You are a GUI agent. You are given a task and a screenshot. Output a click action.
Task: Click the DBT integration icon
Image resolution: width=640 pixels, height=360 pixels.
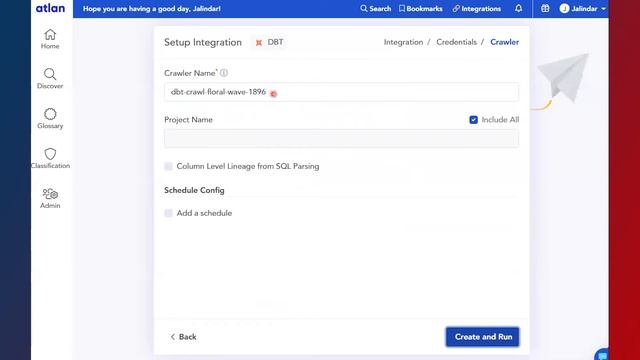click(258, 42)
